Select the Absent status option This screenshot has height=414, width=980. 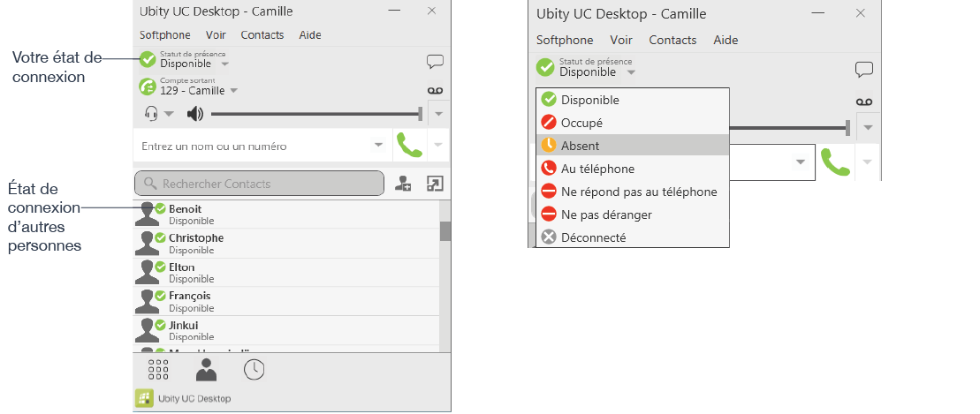(x=633, y=146)
